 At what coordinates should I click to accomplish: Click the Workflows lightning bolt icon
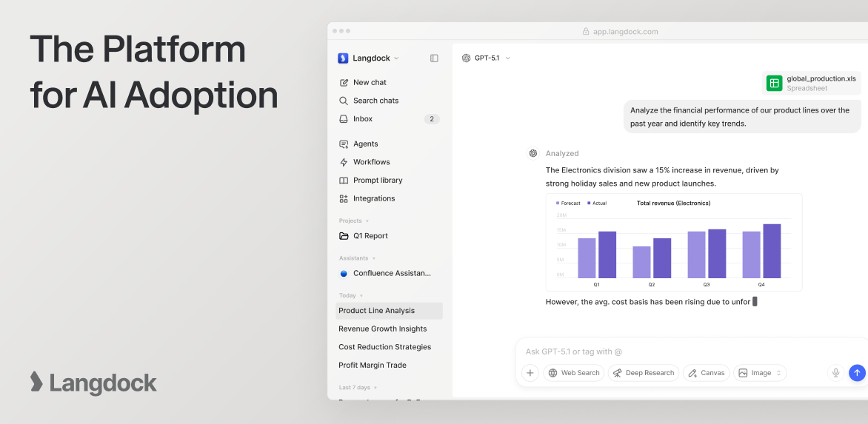pos(344,162)
